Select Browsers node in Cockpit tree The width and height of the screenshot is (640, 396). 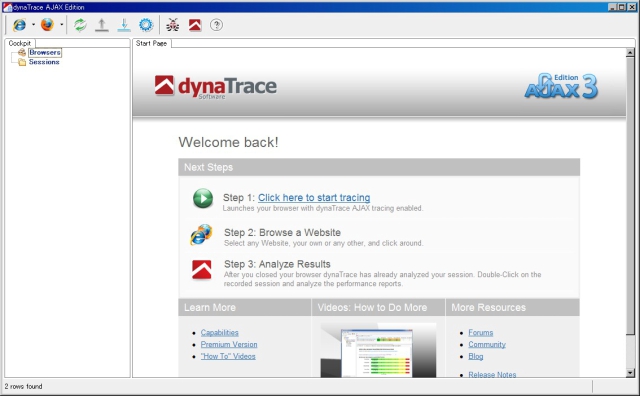click(x=44, y=53)
